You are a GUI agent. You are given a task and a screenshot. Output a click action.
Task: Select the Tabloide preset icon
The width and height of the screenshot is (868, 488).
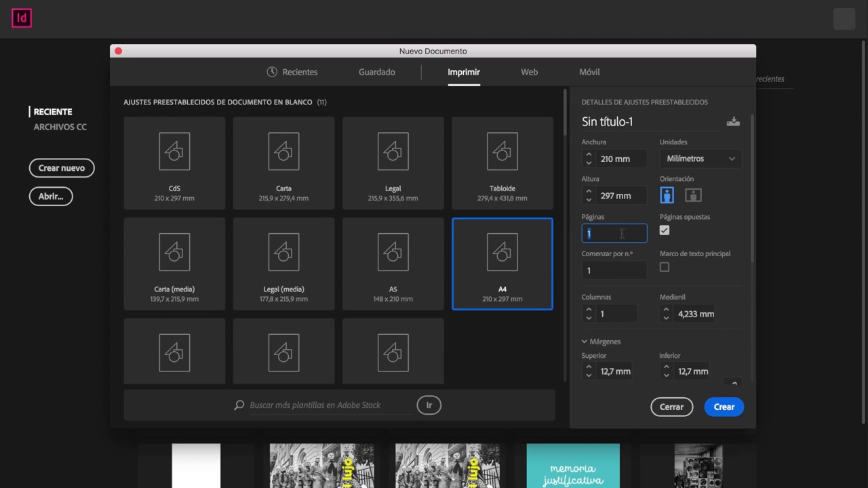click(502, 151)
